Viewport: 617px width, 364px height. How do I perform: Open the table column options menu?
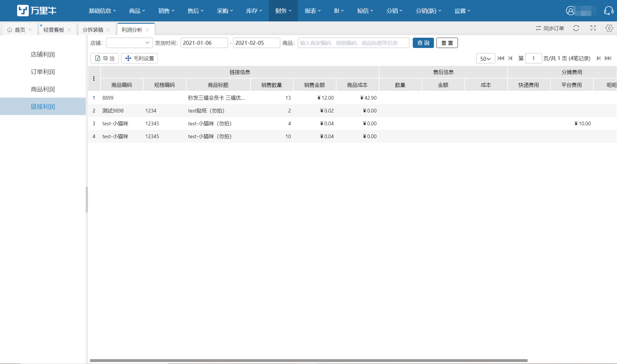point(94,79)
